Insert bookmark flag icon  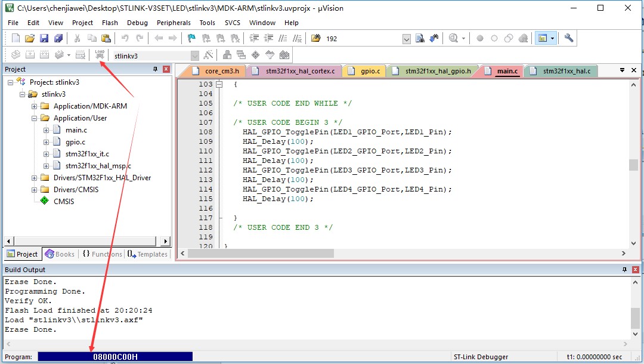coord(191,38)
